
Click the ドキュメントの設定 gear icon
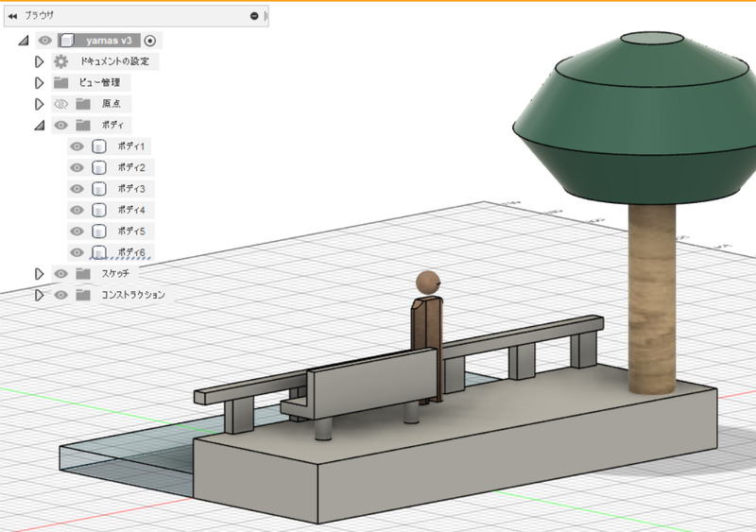pyautogui.click(x=61, y=61)
